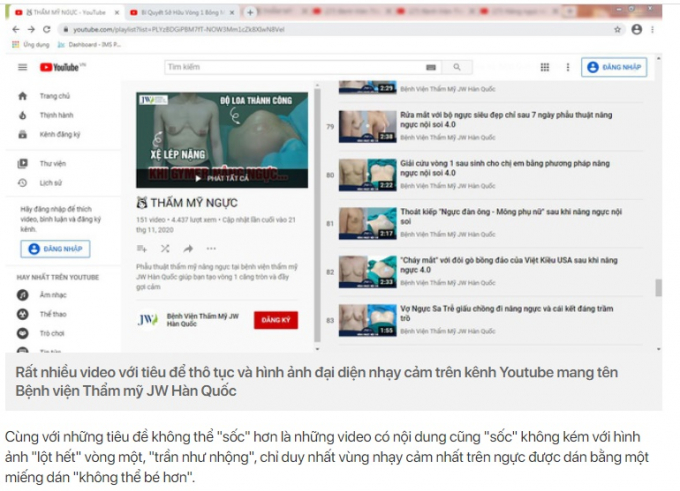Screen dimensions: 680x491
Task: Open the on-screen keyboard icon in search
Action: 431,67
